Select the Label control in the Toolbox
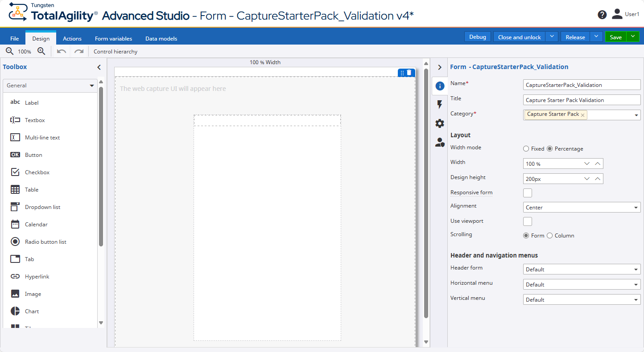Viewport: 644px width, 352px height. point(31,102)
